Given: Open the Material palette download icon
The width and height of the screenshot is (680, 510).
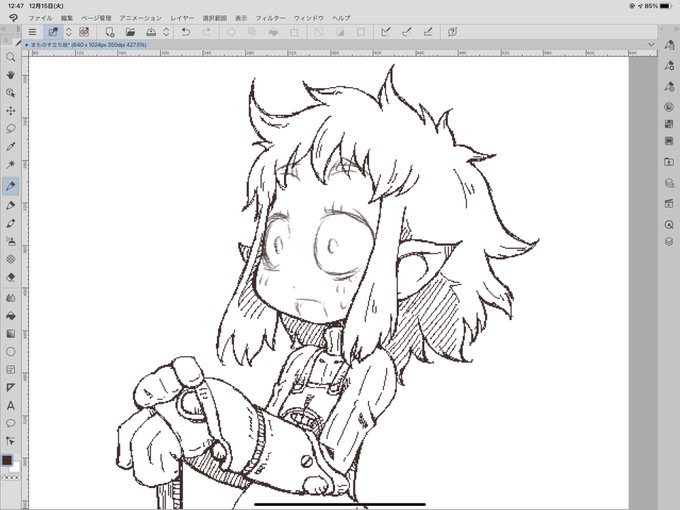Looking at the screenshot, I should pyautogui.click(x=669, y=162).
